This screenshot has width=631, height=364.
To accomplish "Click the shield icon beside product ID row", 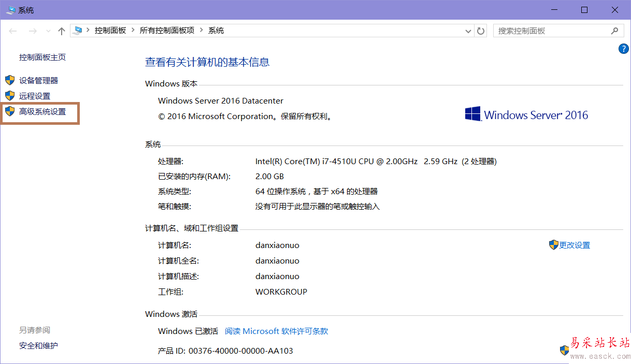I will [565, 351].
